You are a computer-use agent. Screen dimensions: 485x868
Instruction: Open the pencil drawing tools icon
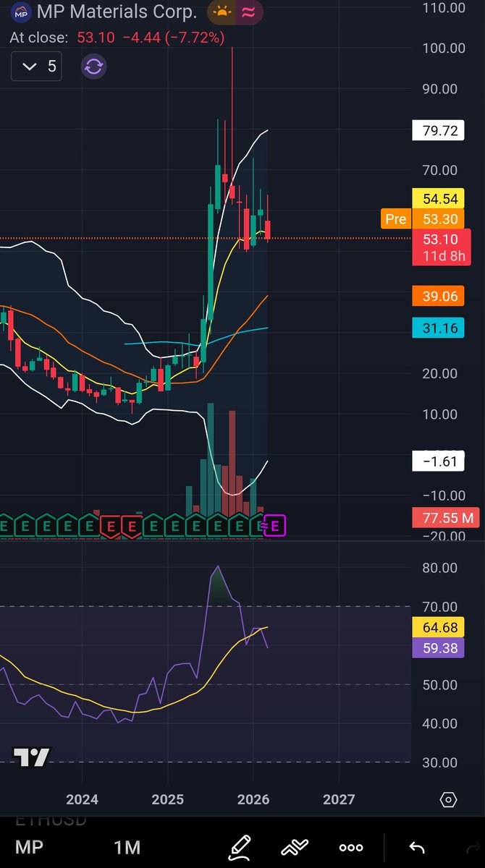point(240,846)
